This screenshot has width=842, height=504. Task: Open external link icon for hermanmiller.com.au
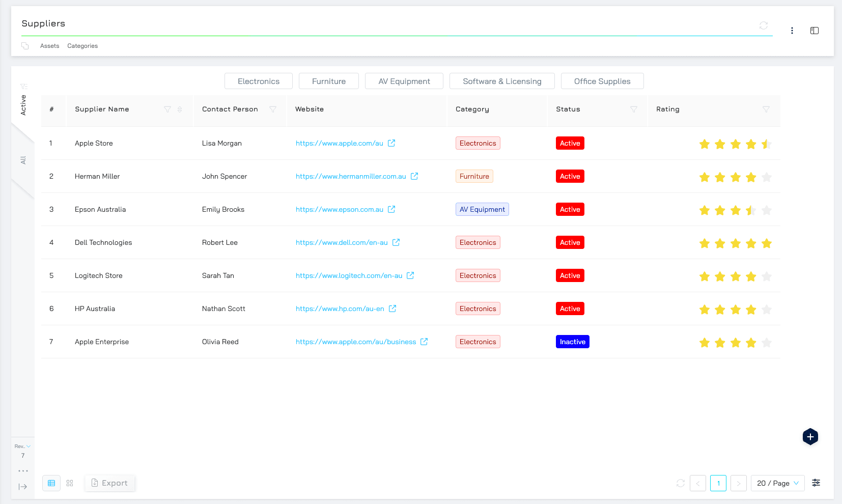tap(414, 176)
